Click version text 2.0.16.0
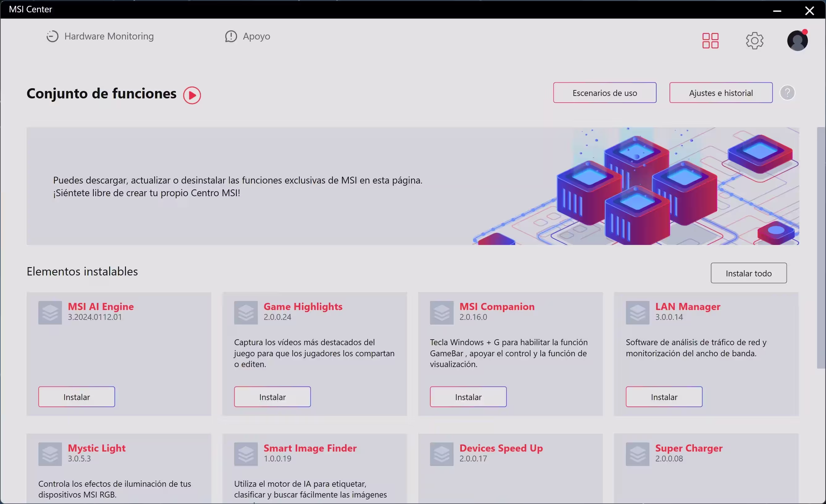The width and height of the screenshot is (826, 504). 473,317
